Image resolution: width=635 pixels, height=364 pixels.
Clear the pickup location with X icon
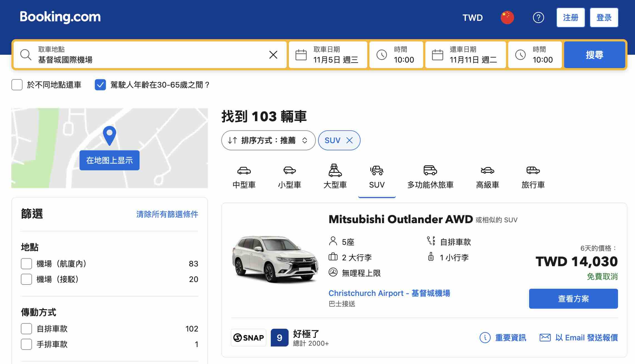click(x=273, y=55)
